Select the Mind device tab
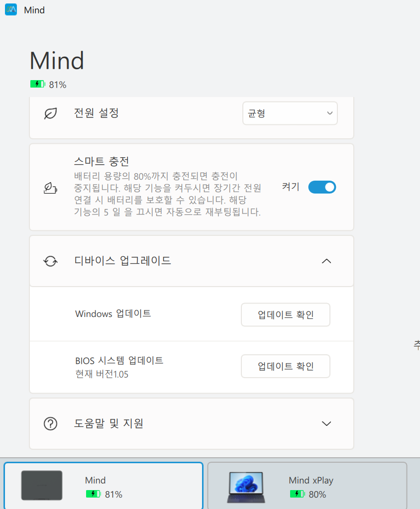The height and width of the screenshot is (509, 420). (x=104, y=486)
